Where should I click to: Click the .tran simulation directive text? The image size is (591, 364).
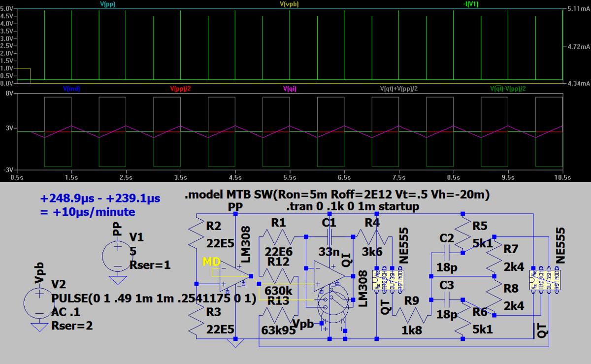(352, 207)
